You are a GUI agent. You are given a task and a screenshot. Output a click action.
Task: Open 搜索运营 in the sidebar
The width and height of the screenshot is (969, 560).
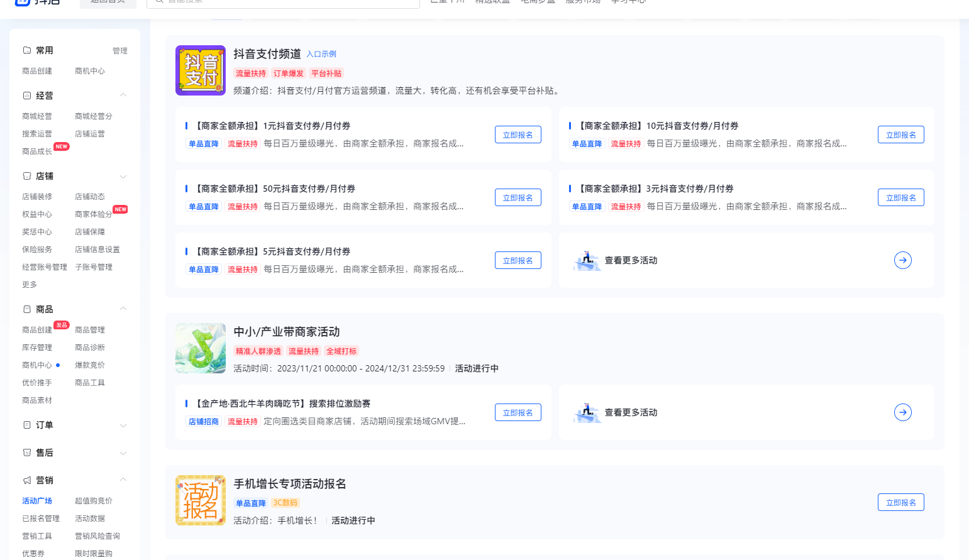37,134
